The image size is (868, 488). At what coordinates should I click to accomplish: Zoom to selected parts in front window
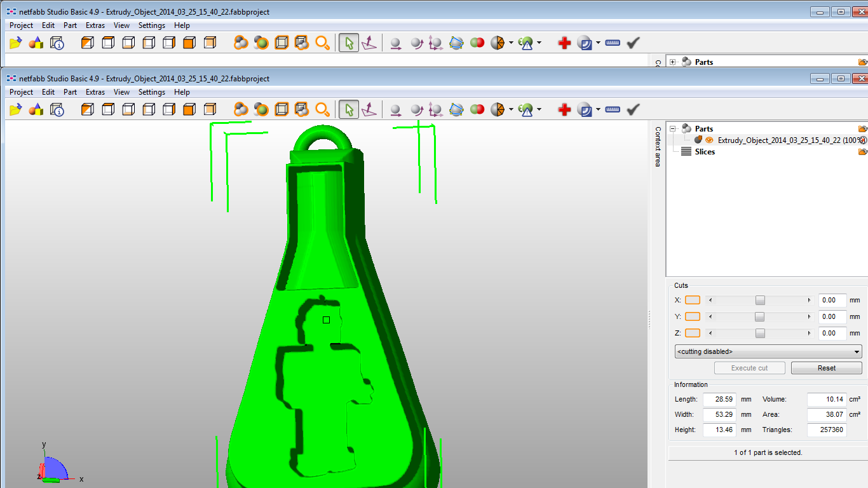[261, 109]
